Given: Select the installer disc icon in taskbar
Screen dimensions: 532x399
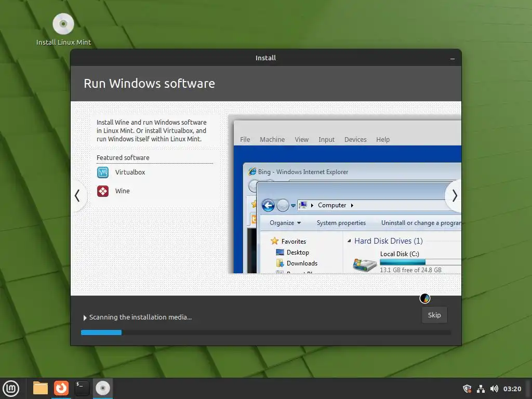Looking at the screenshot, I should 103,388.
